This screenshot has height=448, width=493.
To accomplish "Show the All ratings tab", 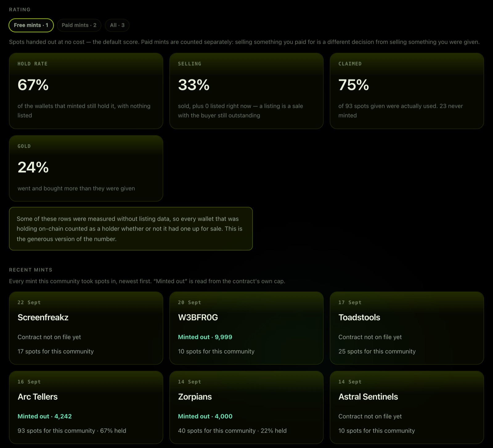I will [x=117, y=25].
